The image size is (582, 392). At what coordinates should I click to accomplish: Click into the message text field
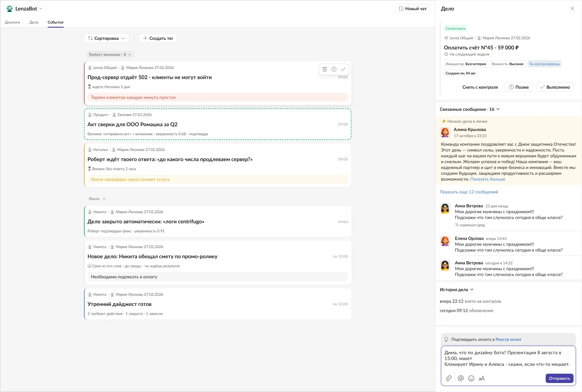(508, 359)
